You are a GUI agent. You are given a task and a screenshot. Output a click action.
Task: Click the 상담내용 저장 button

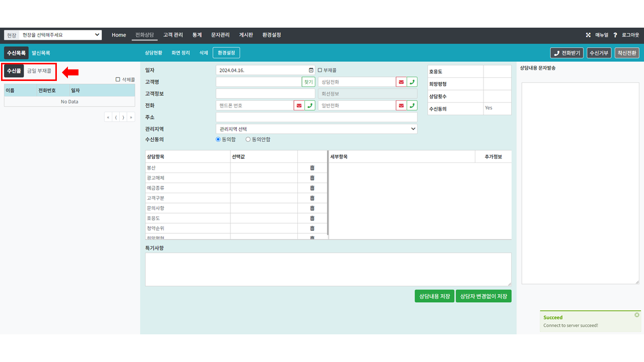tap(434, 296)
